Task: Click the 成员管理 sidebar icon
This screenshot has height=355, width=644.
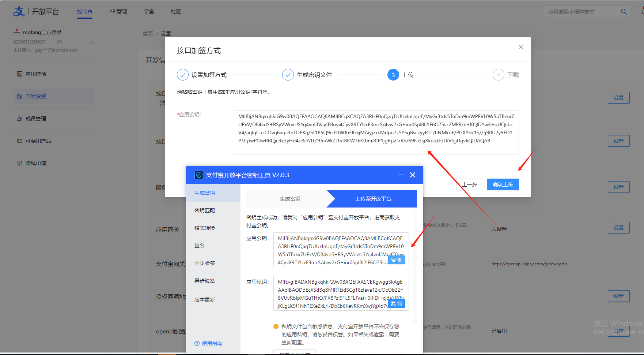Action: click(20, 119)
